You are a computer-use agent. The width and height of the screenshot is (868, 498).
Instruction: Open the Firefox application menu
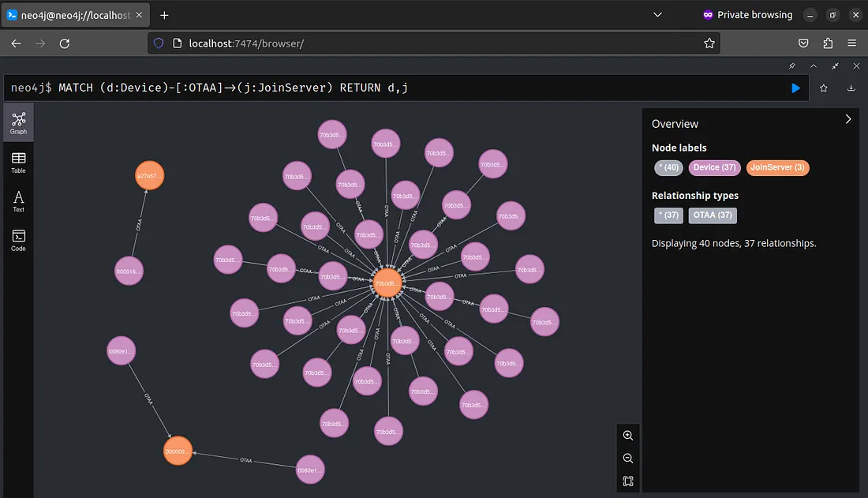(851, 43)
